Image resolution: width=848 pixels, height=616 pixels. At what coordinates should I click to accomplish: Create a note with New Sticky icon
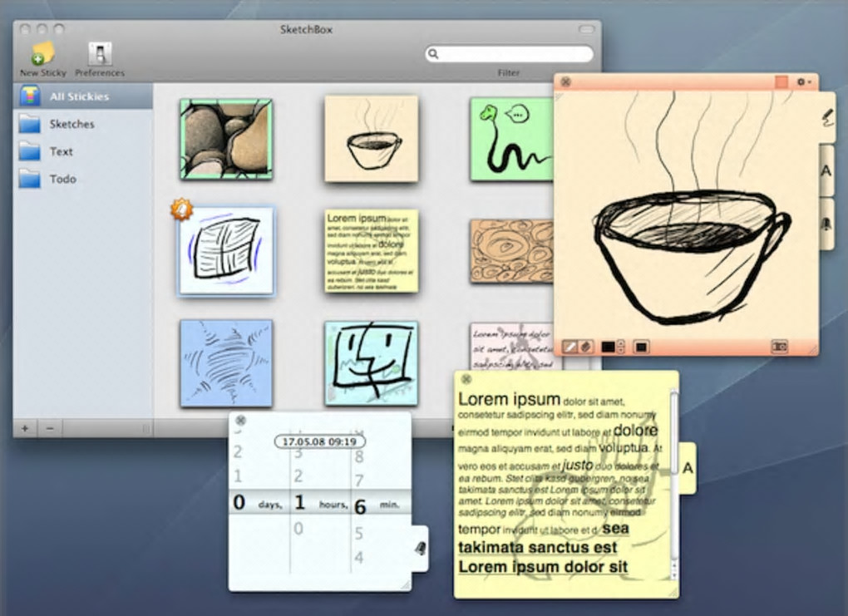coord(42,53)
